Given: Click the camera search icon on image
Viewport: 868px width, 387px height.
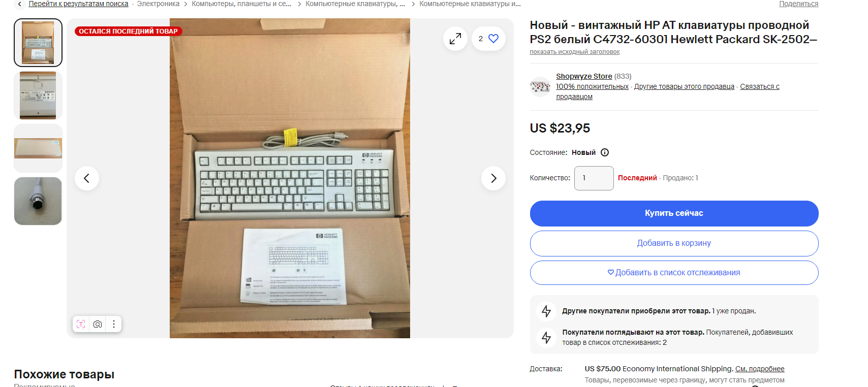Looking at the screenshot, I should pos(98,324).
